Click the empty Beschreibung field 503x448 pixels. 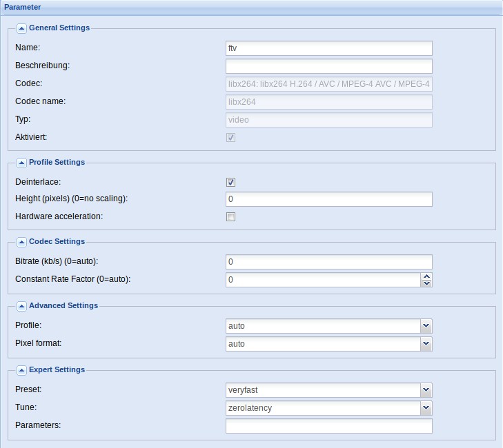[x=329, y=66]
